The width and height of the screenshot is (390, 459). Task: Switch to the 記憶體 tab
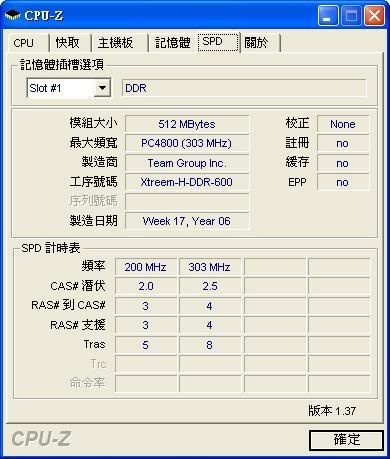click(173, 43)
